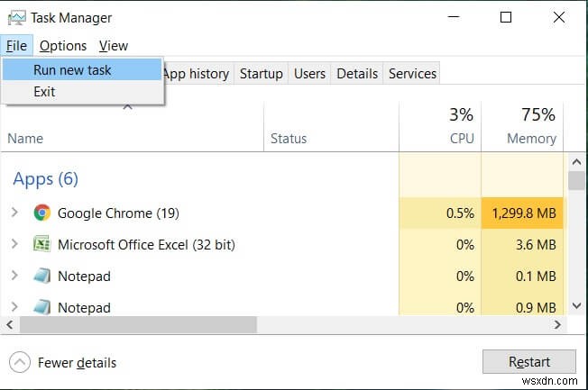Screen dimensions: 588x390
Task: Click the Microsoft Office Excel icon
Action: coord(41,244)
